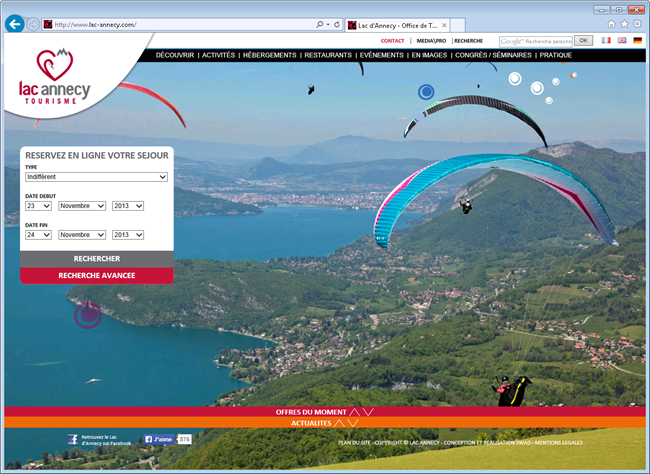Click in the Google search input field
Screen dimensions: 650x474
pyautogui.click(x=536, y=41)
